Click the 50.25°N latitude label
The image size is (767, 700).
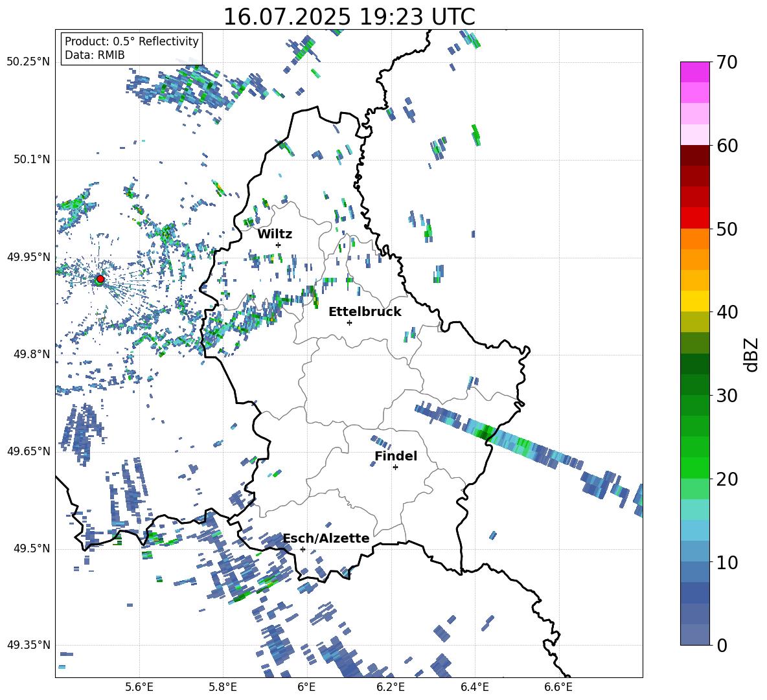coord(29,62)
